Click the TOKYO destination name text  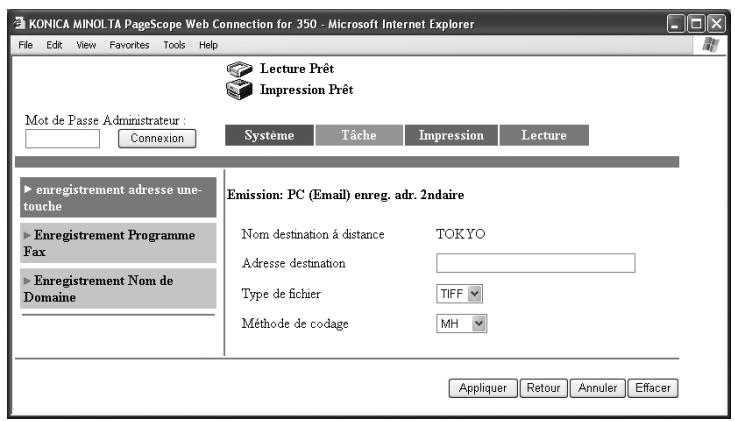point(461,234)
